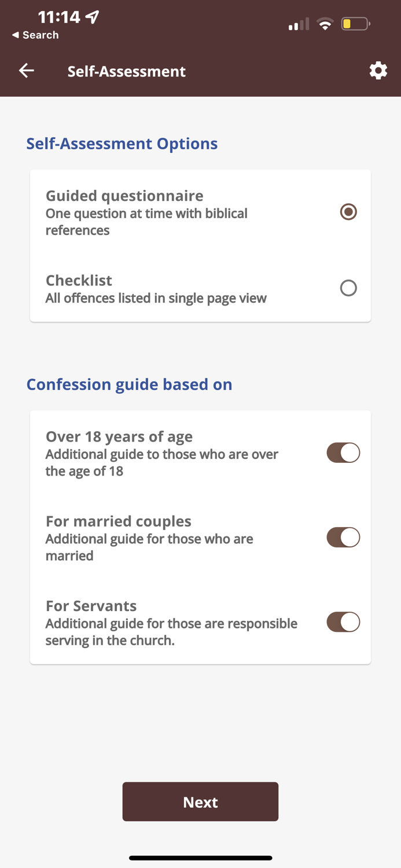Tap the battery indicator in the status bar
The image size is (401, 868).
click(355, 24)
